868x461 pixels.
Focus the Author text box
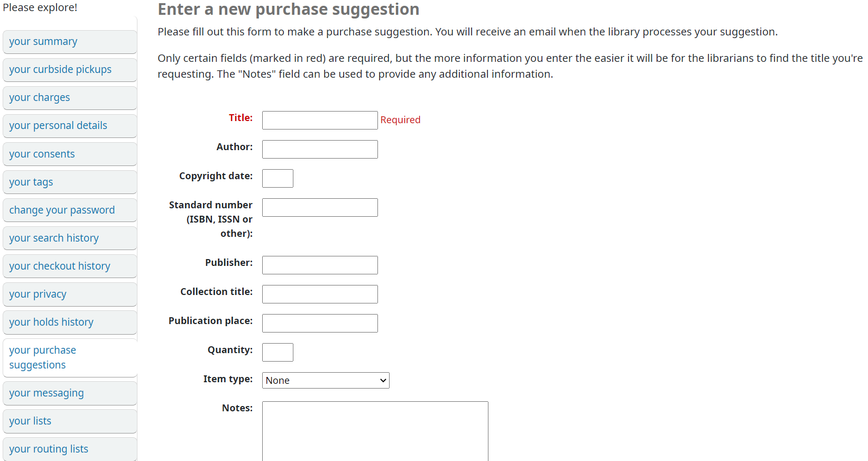[x=320, y=149]
